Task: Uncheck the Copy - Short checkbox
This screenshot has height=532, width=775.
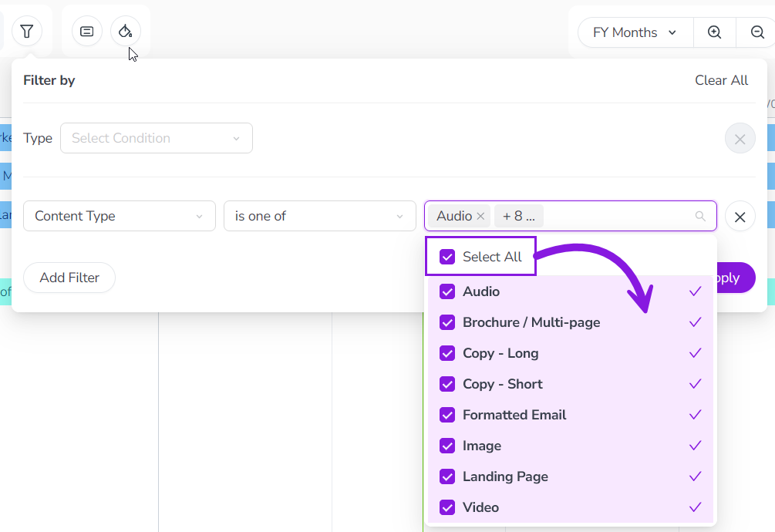Action: pyautogui.click(x=447, y=384)
